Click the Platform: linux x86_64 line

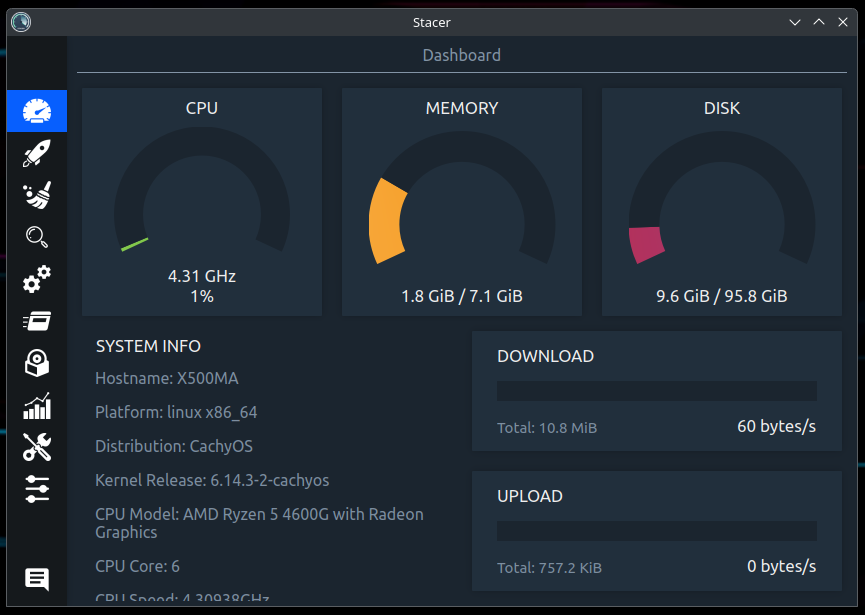click(176, 413)
